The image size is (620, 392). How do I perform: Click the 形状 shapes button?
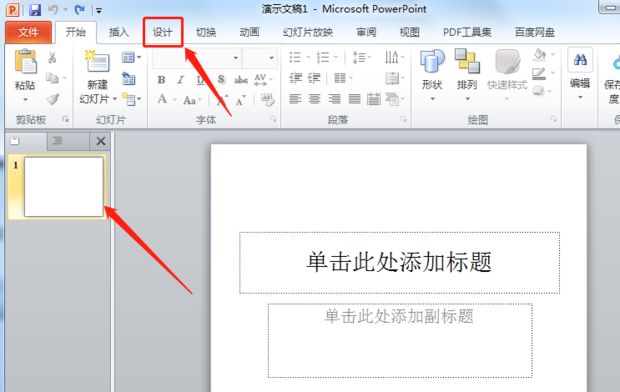pos(432,74)
